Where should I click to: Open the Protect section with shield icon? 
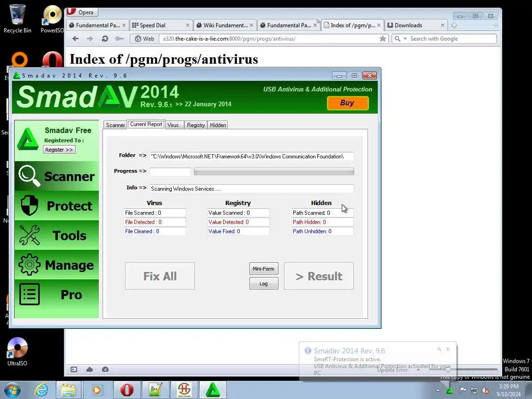pyautogui.click(x=57, y=206)
